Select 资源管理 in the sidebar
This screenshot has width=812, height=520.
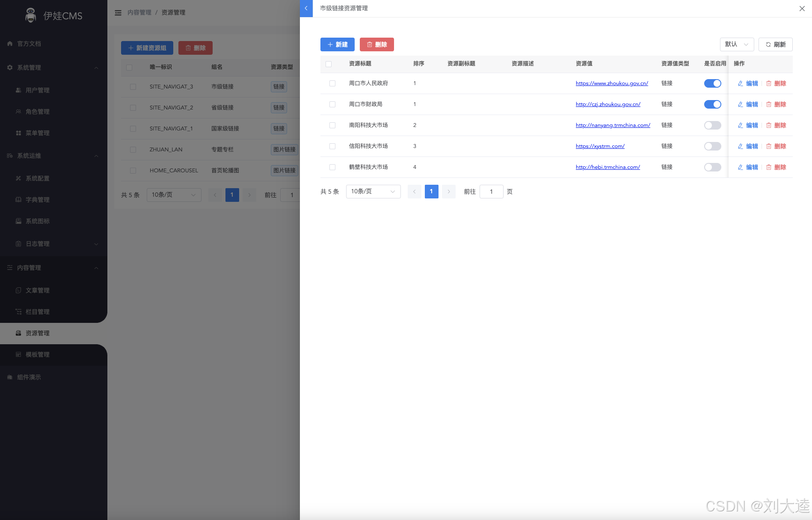pyautogui.click(x=53, y=333)
